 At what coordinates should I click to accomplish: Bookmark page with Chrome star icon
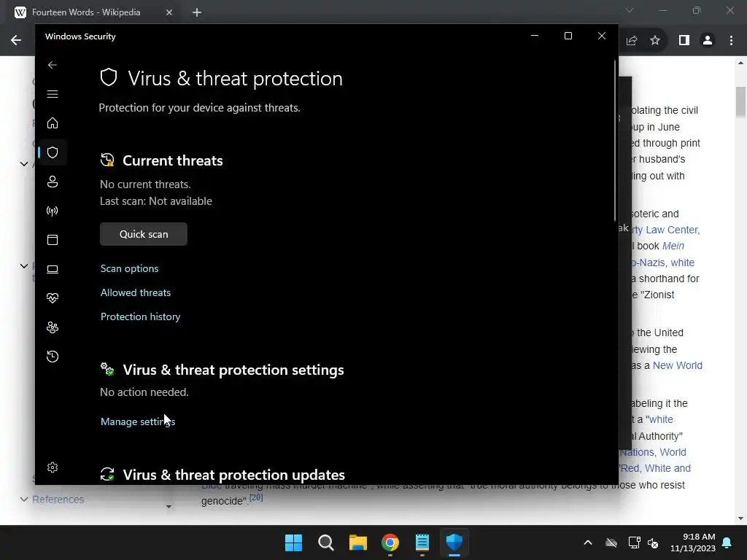[655, 41]
